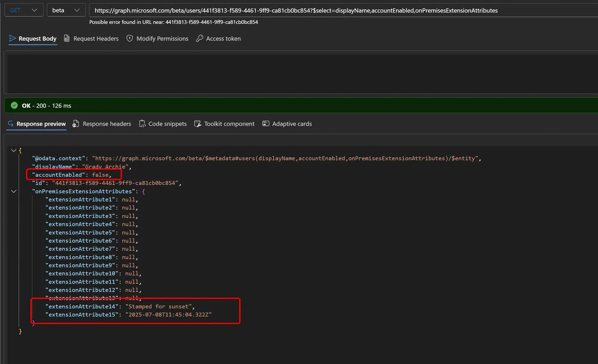Open the Modify Permissions tab

coord(157,38)
